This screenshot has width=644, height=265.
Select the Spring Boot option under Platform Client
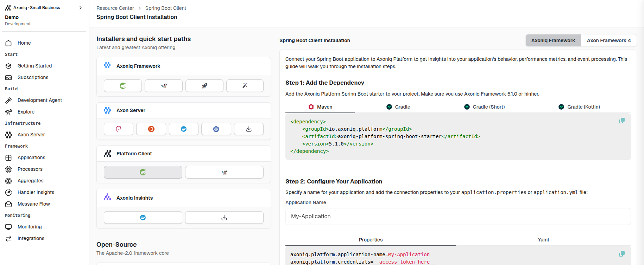pyautogui.click(x=143, y=172)
